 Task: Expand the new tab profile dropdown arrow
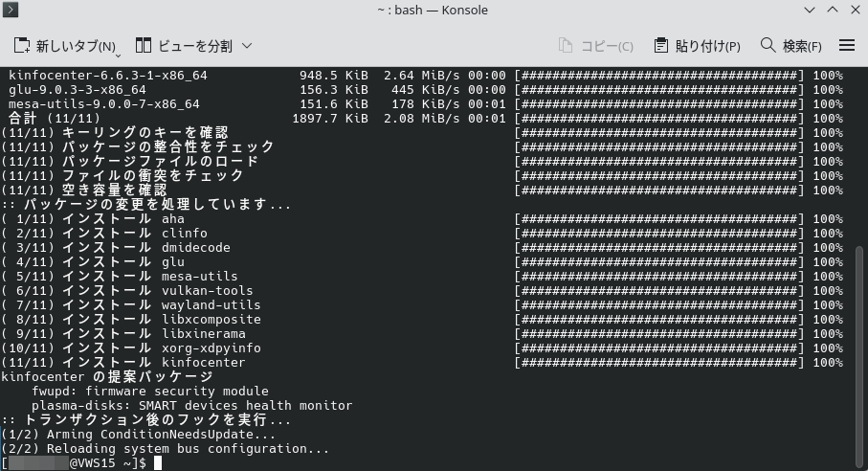[x=118, y=54]
